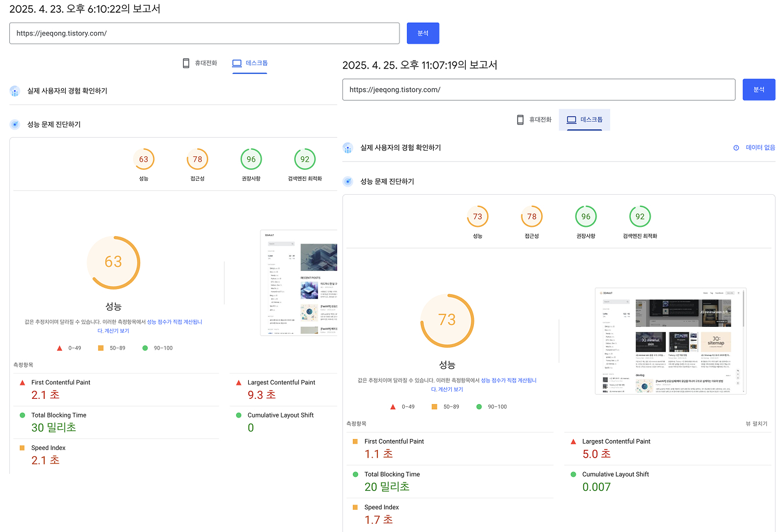This screenshot has height=532, width=782.
Task: Click the 권장사항 gauge showing 96 on the right
Action: [586, 216]
